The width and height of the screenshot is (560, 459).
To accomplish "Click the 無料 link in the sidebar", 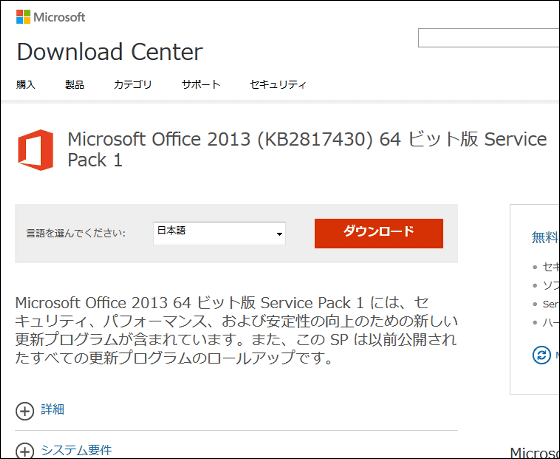I will click(x=545, y=237).
